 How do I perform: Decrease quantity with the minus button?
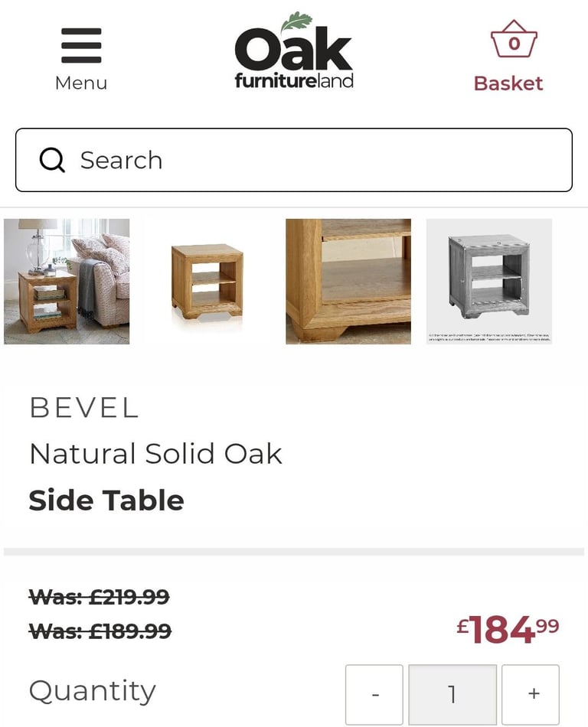[374, 694]
